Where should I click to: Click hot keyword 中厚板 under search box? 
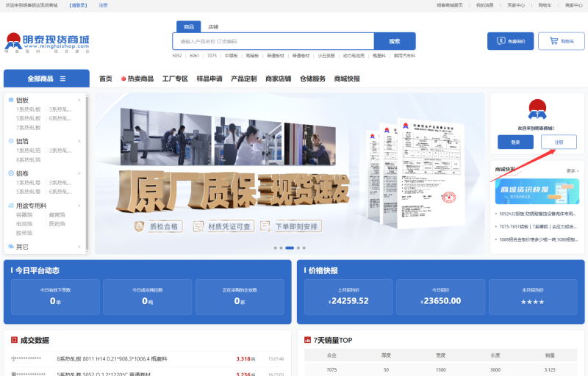point(231,56)
